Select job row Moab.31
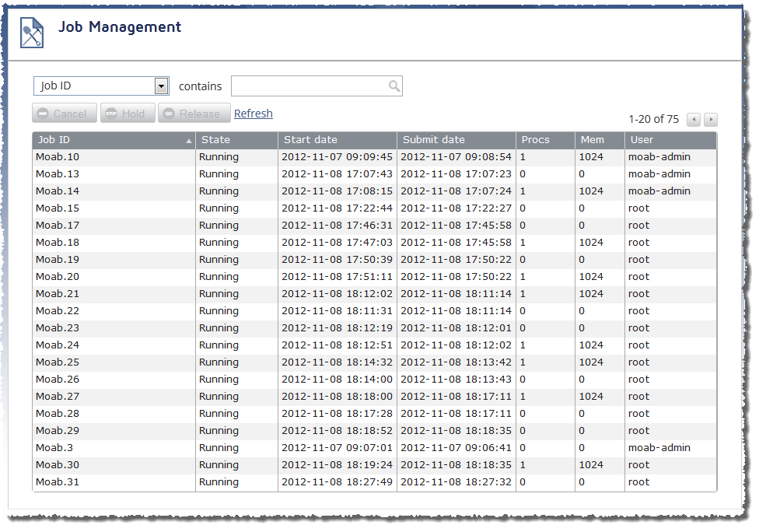The height and width of the screenshot is (532, 759). (x=375, y=481)
